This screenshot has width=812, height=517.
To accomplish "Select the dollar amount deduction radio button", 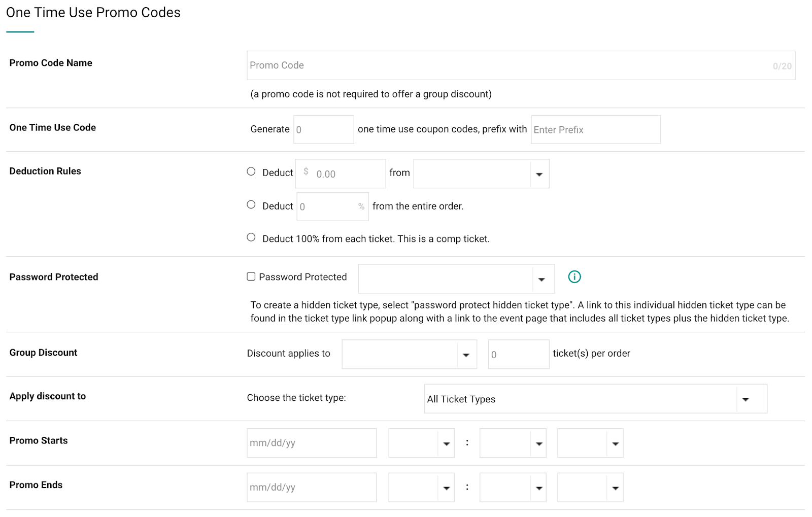I will [x=251, y=171].
